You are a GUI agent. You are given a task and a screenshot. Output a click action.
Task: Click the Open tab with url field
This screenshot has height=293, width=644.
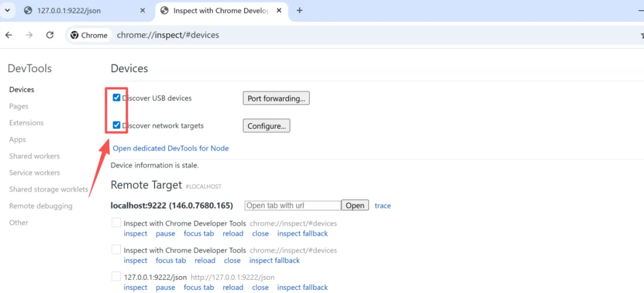tap(293, 205)
